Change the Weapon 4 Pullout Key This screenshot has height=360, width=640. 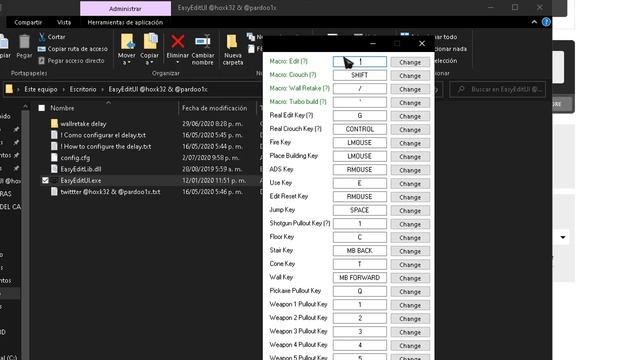(x=410, y=345)
